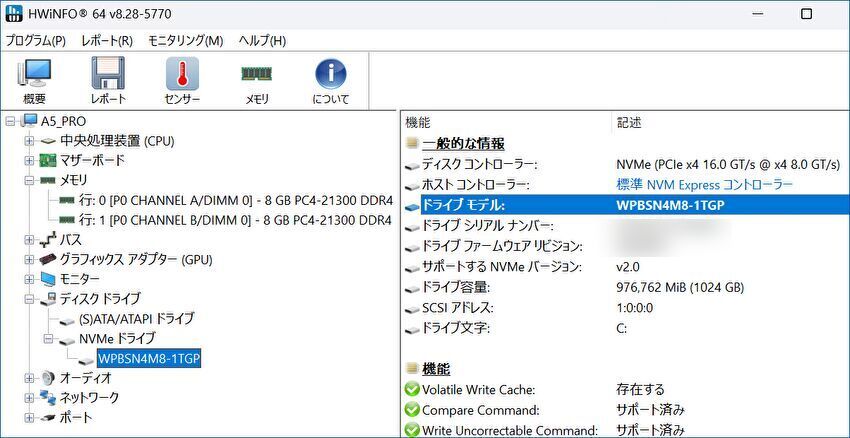Open the 概要 summary toolbar icon
The height and width of the screenshot is (438, 850).
[x=34, y=80]
